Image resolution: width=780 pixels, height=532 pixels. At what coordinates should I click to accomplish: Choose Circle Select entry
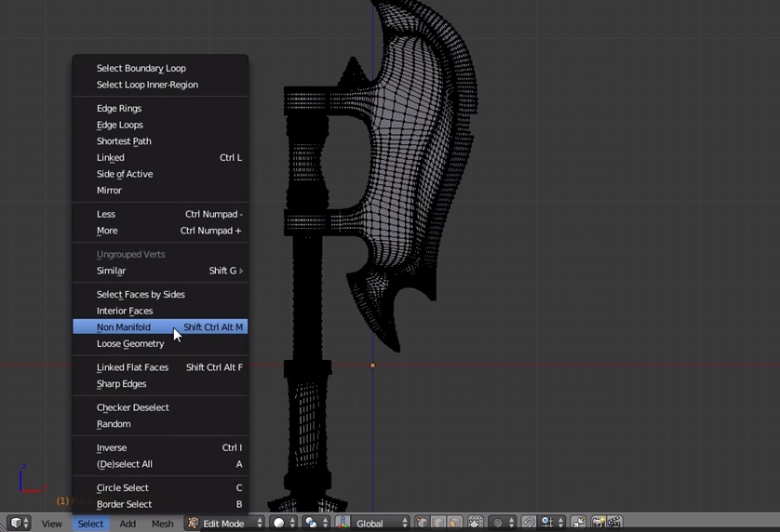[x=160, y=487]
